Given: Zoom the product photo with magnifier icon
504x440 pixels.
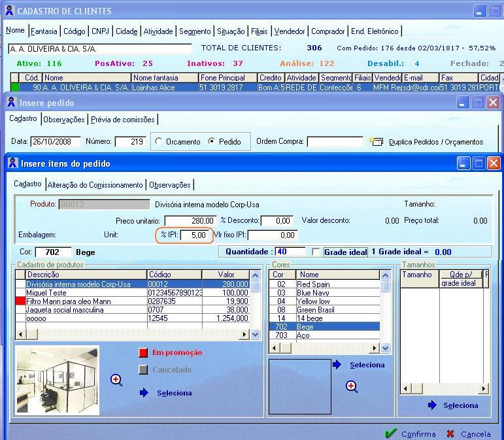Looking at the screenshot, I should point(116,381).
